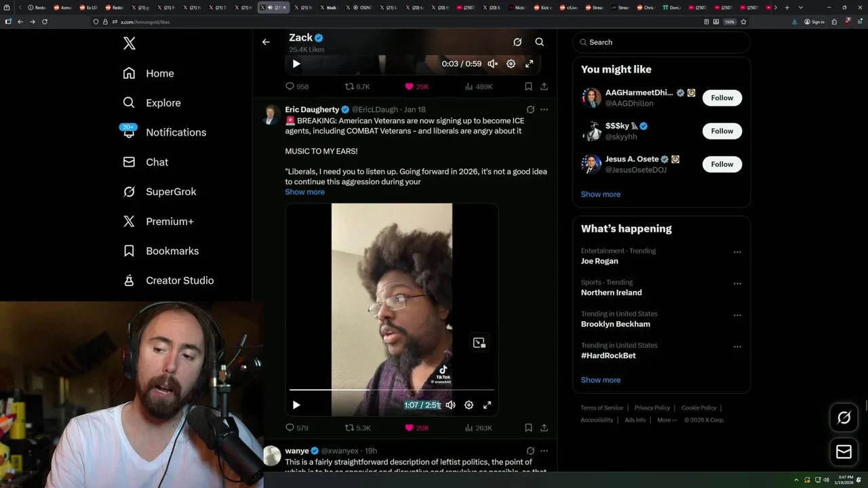Open more options for Brooklyn Beckham trend
The height and width of the screenshot is (488, 868).
737,315
